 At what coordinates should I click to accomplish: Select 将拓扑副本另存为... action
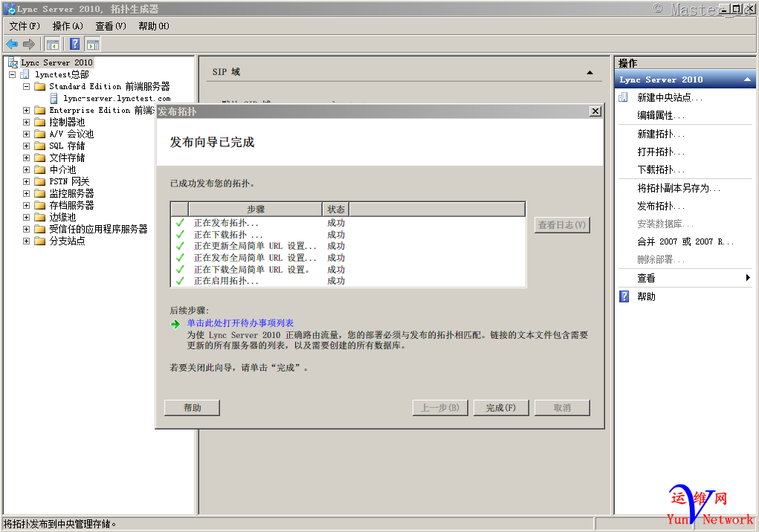[679, 188]
